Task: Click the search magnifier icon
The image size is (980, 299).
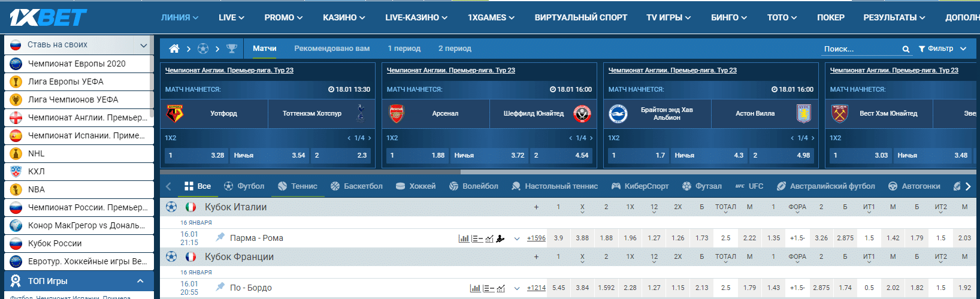Action: [x=906, y=49]
